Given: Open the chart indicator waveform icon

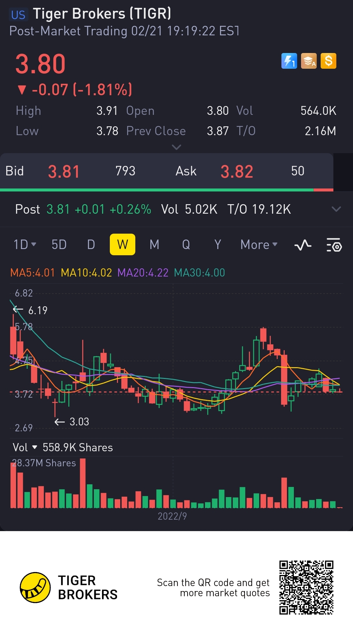Looking at the screenshot, I should (x=303, y=245).
